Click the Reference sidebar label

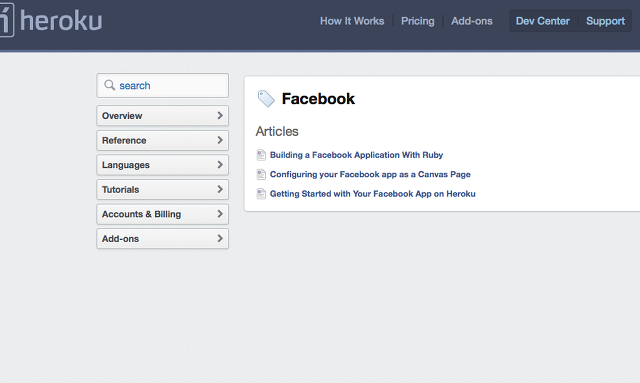click(x=124, y=140)
